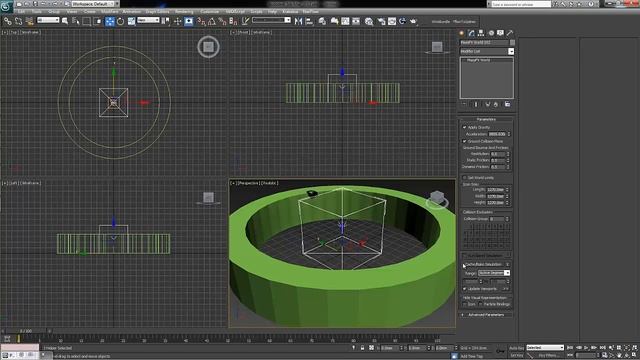
Task: Click the Set Key button
Action: [516, 356]
